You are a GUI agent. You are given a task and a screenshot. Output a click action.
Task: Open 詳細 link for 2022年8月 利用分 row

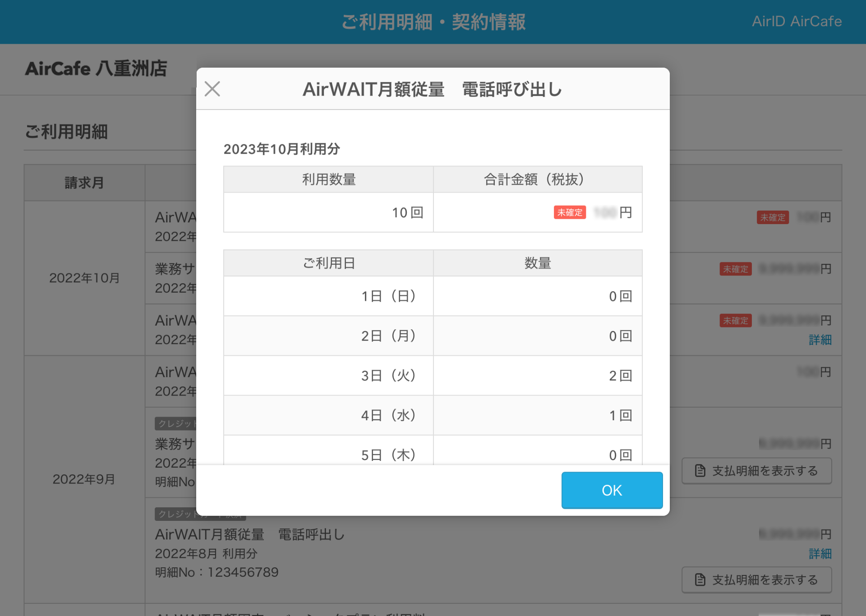coord(820,553)
